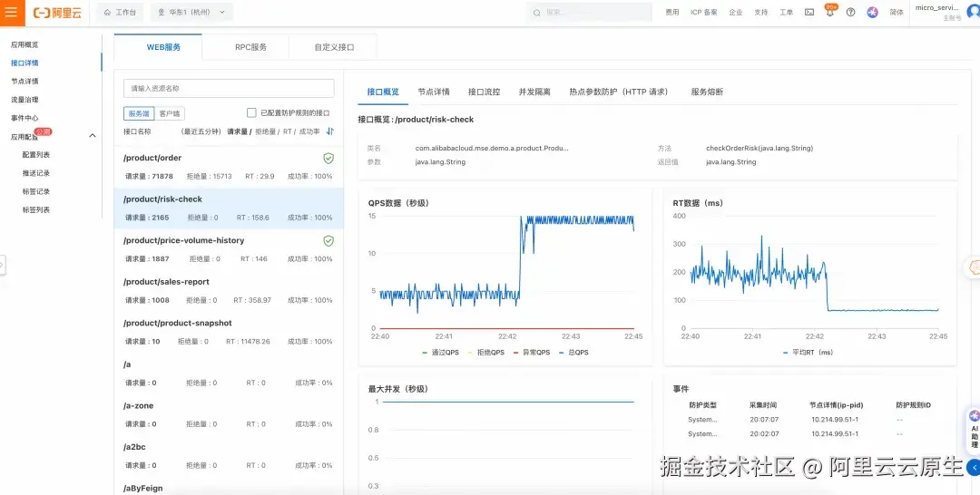Open the 工作台 workbench home
Screen dimensions: 980x495
(x=120, y=13)
